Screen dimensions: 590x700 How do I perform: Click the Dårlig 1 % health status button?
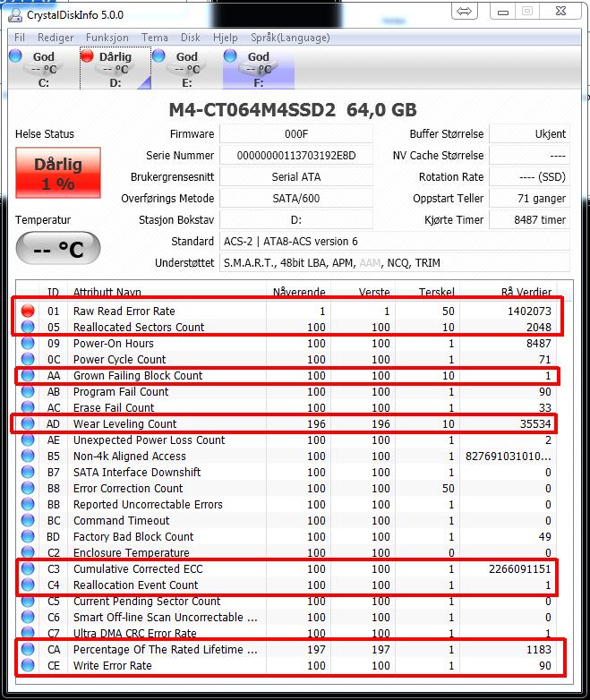58,173
